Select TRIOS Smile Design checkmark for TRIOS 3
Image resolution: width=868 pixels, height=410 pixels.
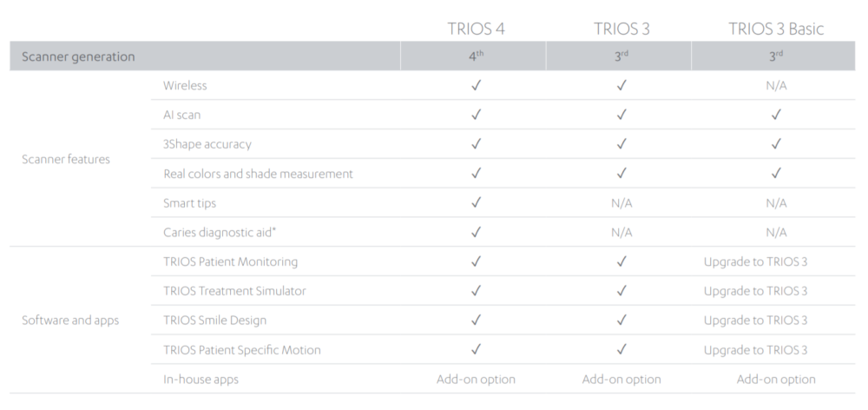(x=621, y=321)
